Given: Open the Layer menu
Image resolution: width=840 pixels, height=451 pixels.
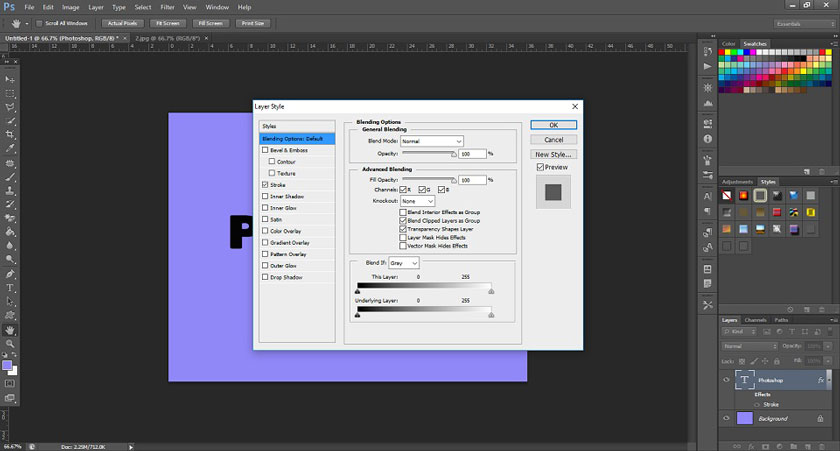Looking at the screenshot, I should (96, 7).
